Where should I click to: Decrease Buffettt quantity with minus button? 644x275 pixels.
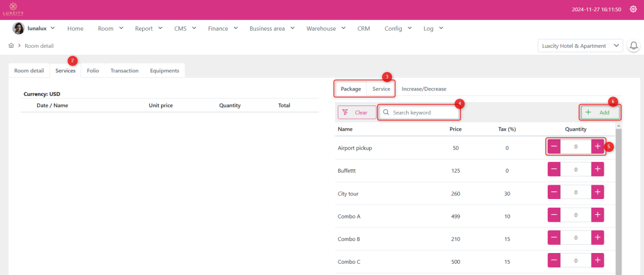(x=554, y=170)
